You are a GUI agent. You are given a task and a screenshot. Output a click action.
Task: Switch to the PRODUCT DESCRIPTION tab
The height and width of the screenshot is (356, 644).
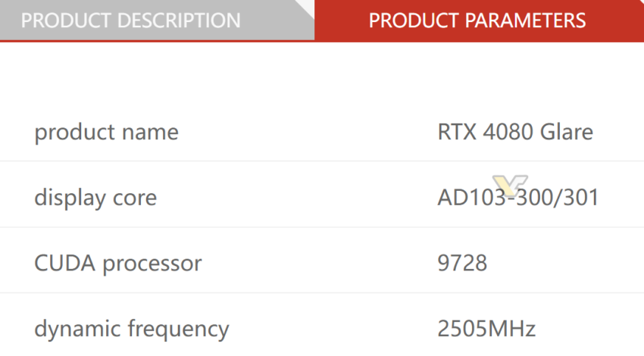[x=130, y=20]
